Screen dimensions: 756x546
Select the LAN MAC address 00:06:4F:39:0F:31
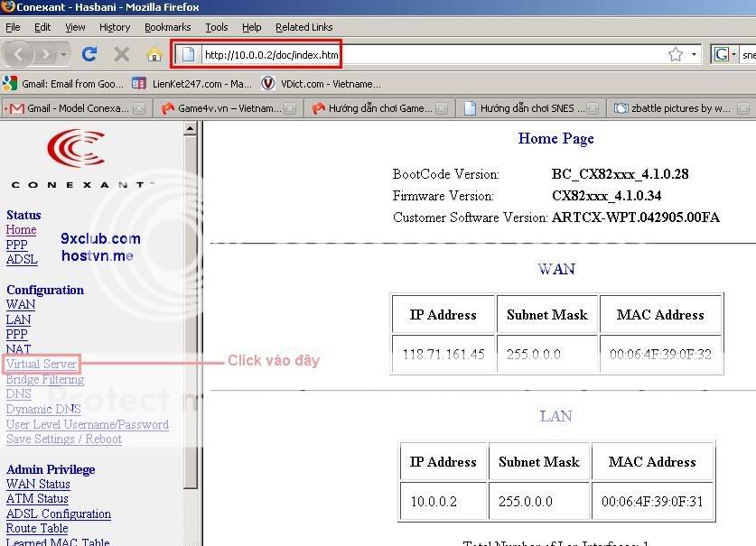click(652, 501)
